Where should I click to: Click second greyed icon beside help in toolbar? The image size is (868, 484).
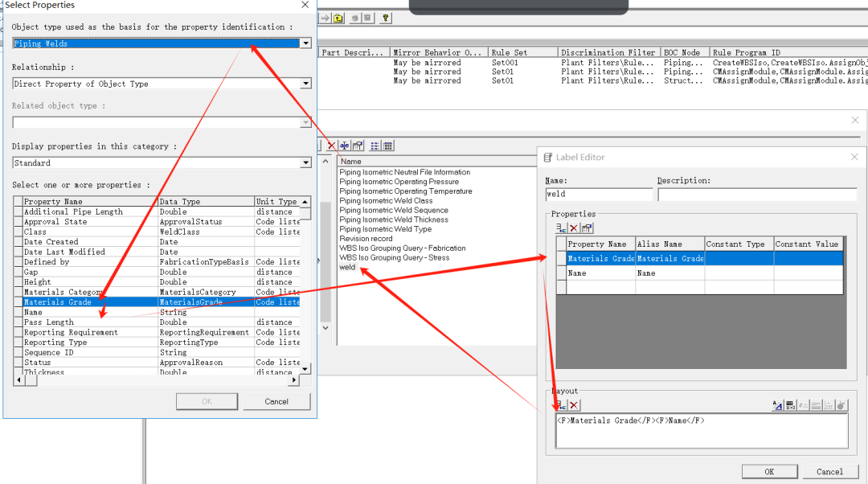click(x=367, y=18)
